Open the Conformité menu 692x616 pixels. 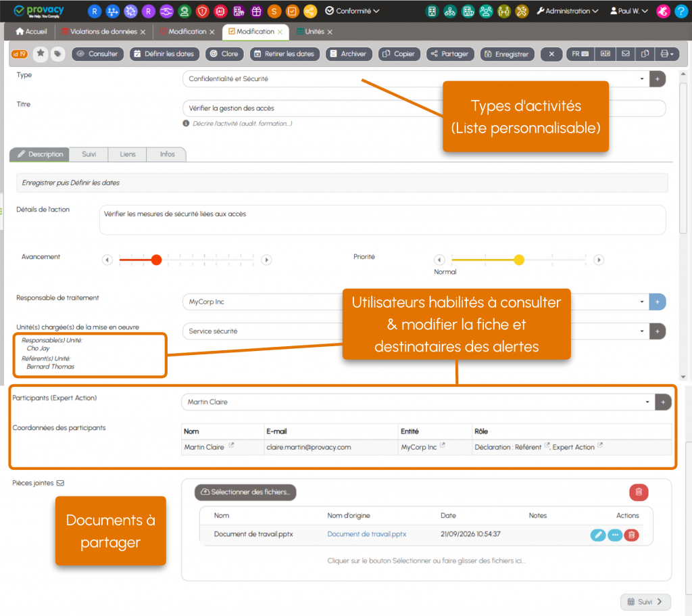[x=352, y=11]
